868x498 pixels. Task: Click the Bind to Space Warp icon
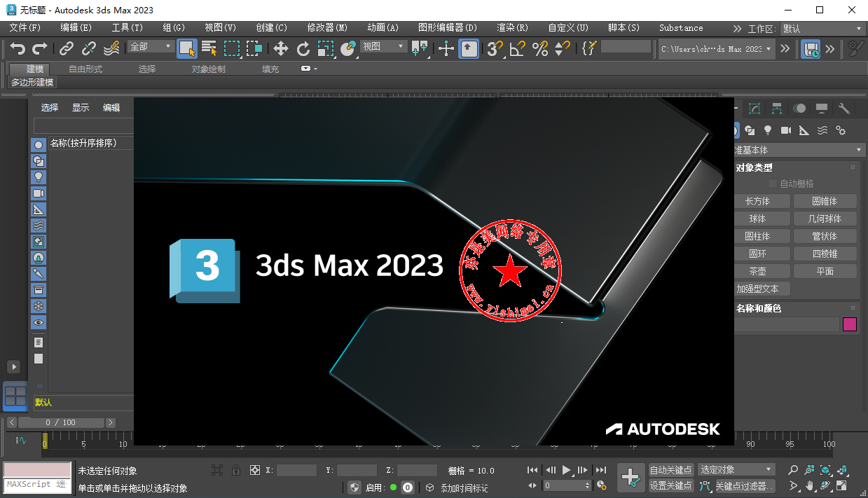111,48
